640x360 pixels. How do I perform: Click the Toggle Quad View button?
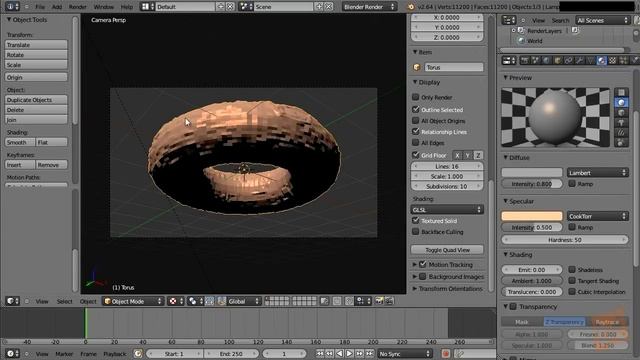pyautogui.click(x=447, y=250)
